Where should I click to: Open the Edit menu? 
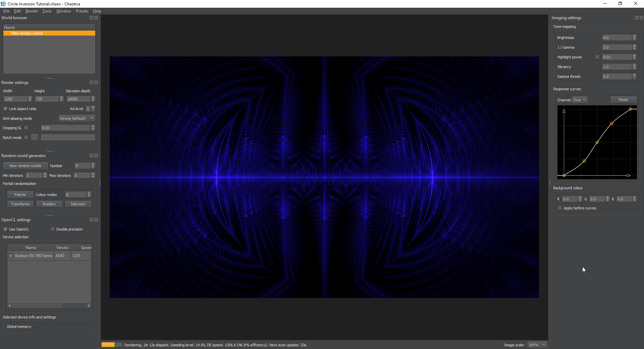point(17,11)
